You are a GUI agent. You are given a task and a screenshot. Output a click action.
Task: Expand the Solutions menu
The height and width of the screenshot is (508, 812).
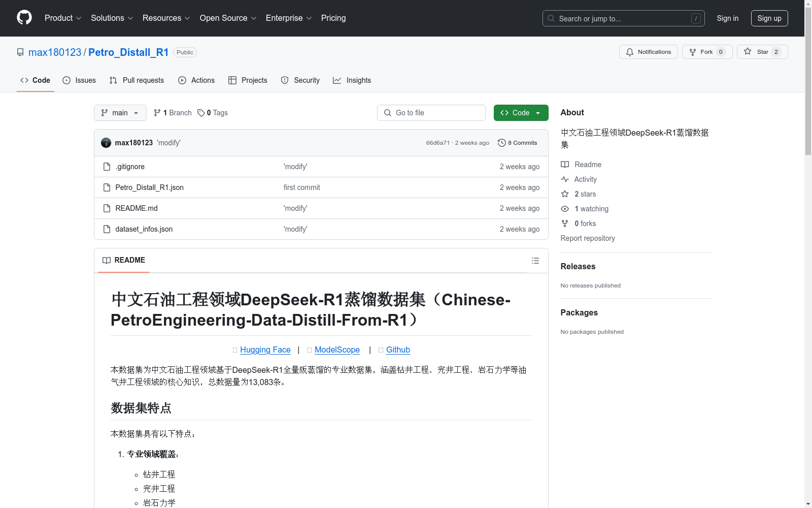coord(112,18)
